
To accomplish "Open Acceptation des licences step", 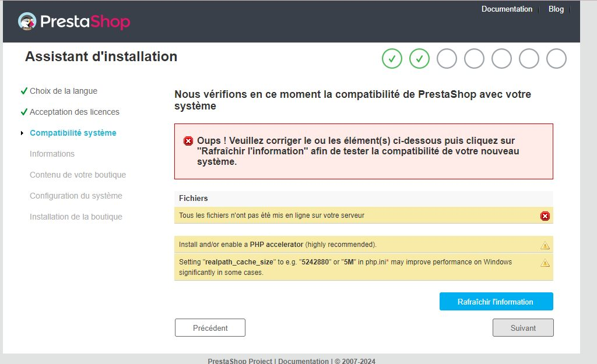I will (x=75, y=112).
